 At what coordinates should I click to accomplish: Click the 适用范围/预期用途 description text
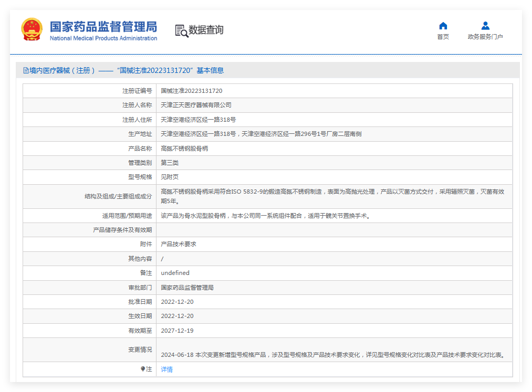click(x=266, y=216)
